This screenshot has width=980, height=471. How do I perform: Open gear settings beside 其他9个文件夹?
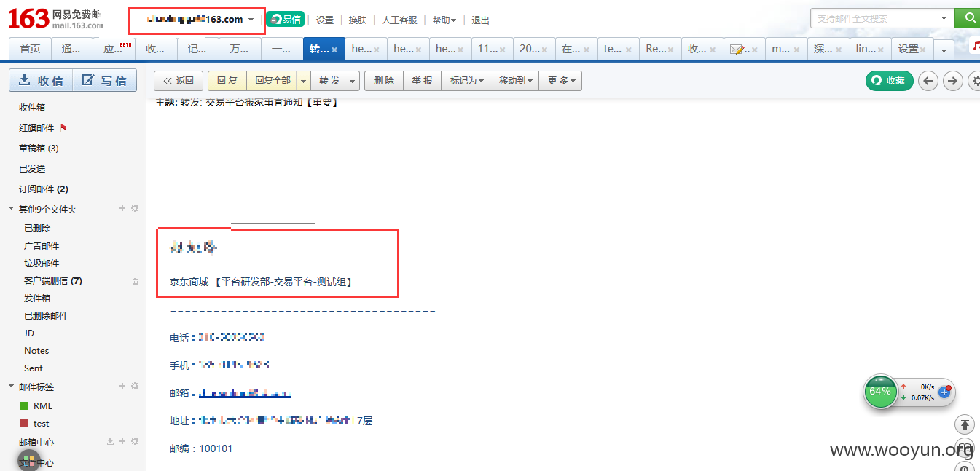tap(135, 209)
